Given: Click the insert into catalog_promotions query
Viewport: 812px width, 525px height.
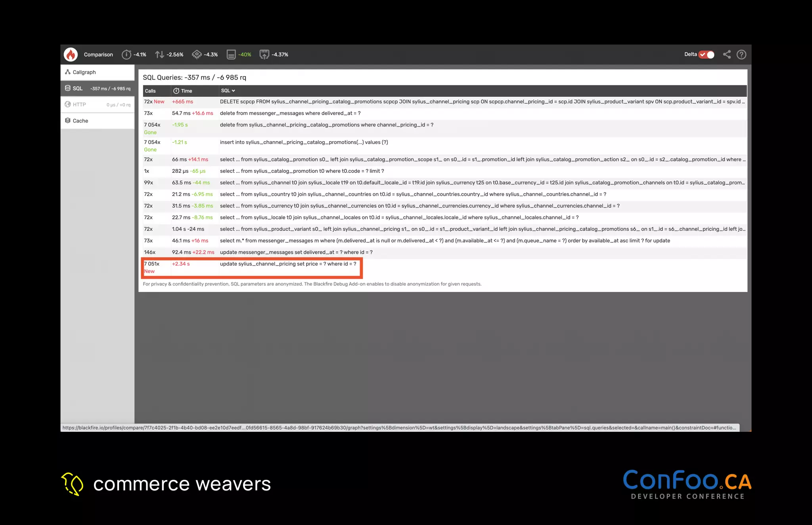Looking at the screenshot, I should click(x=304, y=142).
